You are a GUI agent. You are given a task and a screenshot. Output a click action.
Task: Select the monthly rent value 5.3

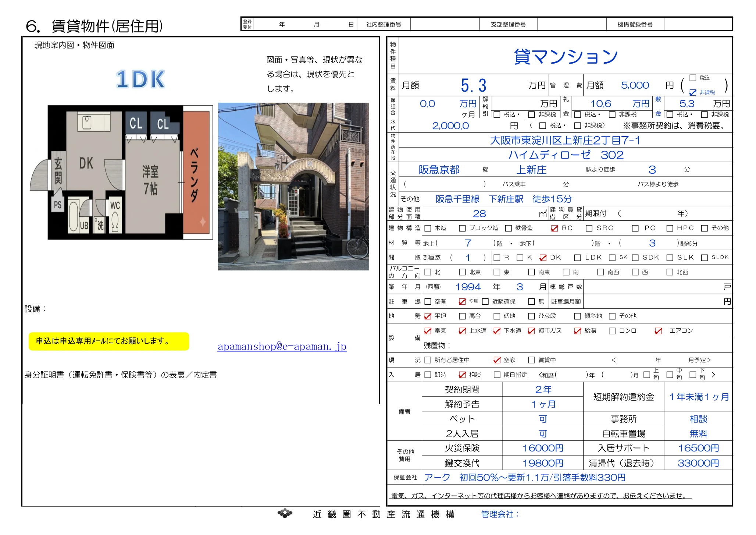(474, 85)
